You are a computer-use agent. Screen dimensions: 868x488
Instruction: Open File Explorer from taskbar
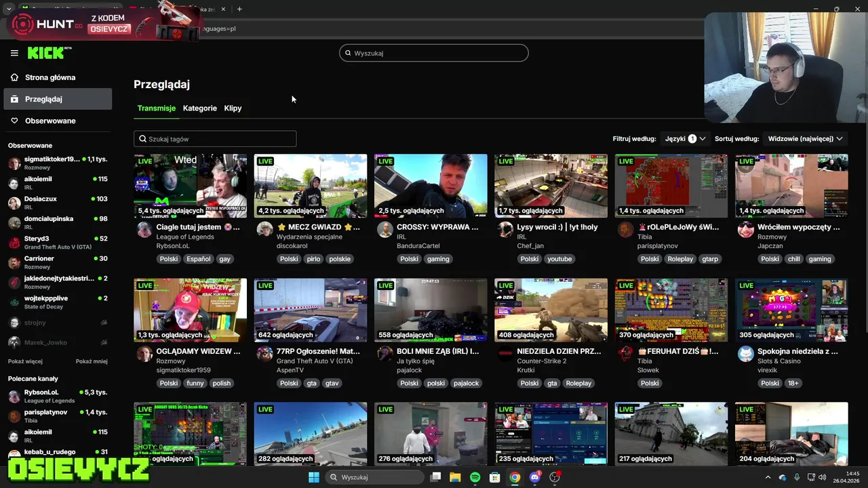455,477
